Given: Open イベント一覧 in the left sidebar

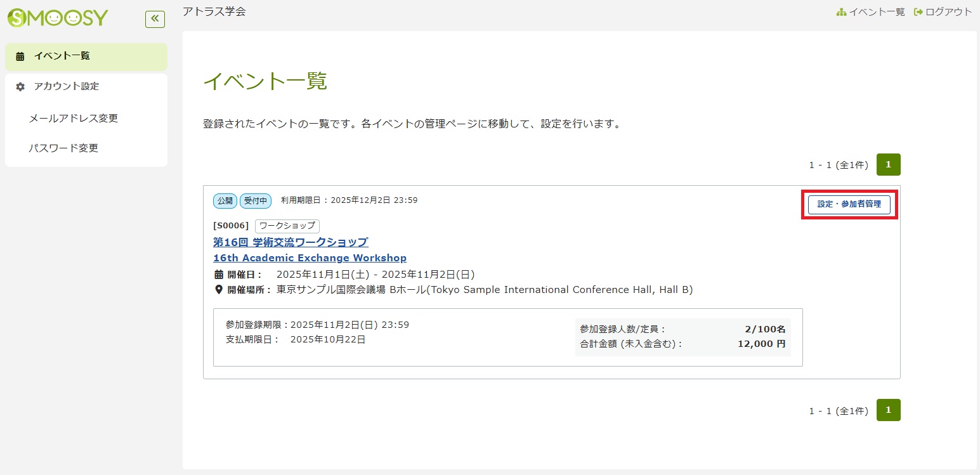Looking at the screenshot, I should coord(62,56).
